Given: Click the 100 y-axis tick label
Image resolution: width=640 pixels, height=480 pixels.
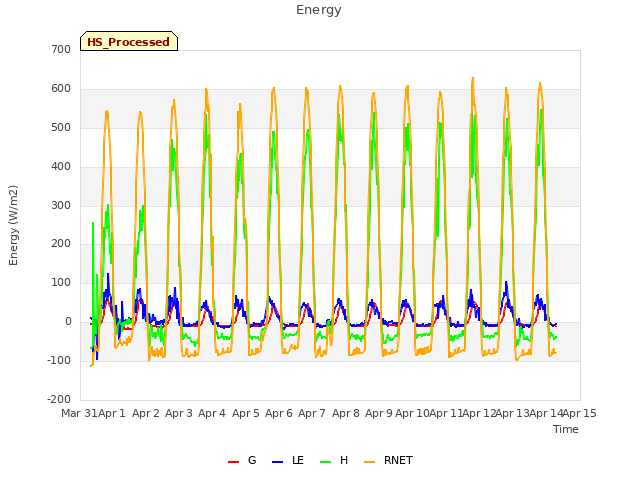Looking at the screenshot, I should [x=61, y=282].
